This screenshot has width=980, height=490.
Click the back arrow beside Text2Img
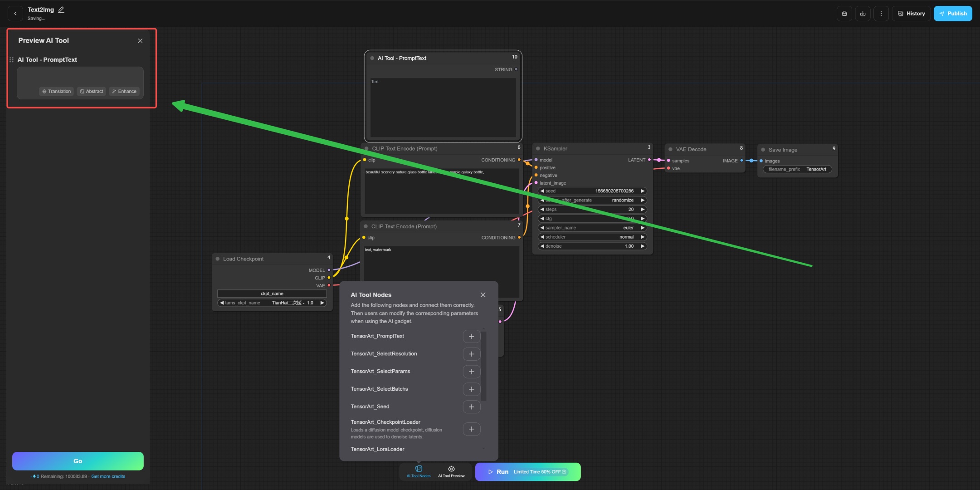pyautogui.click(x=15, y=14)
